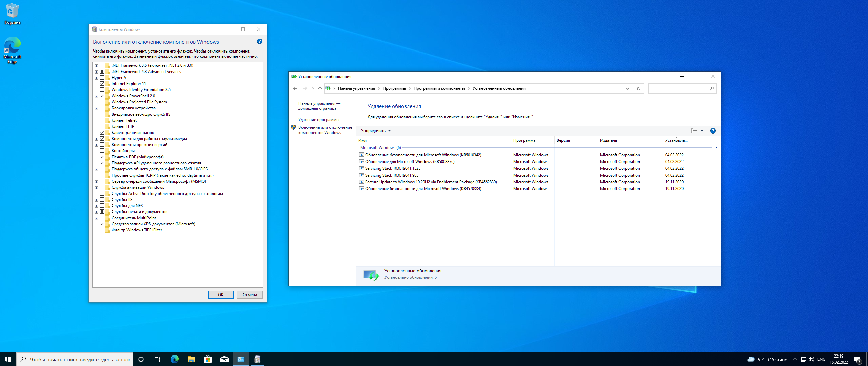Toggle the Контейнеры checkbox
This screenshot has height=366, width=868.
pyautogui.click(x=102, y=151)
